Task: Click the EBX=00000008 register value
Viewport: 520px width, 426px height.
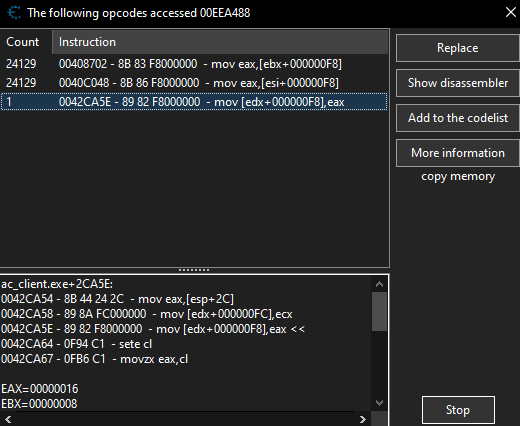Action: coord(39,404)
